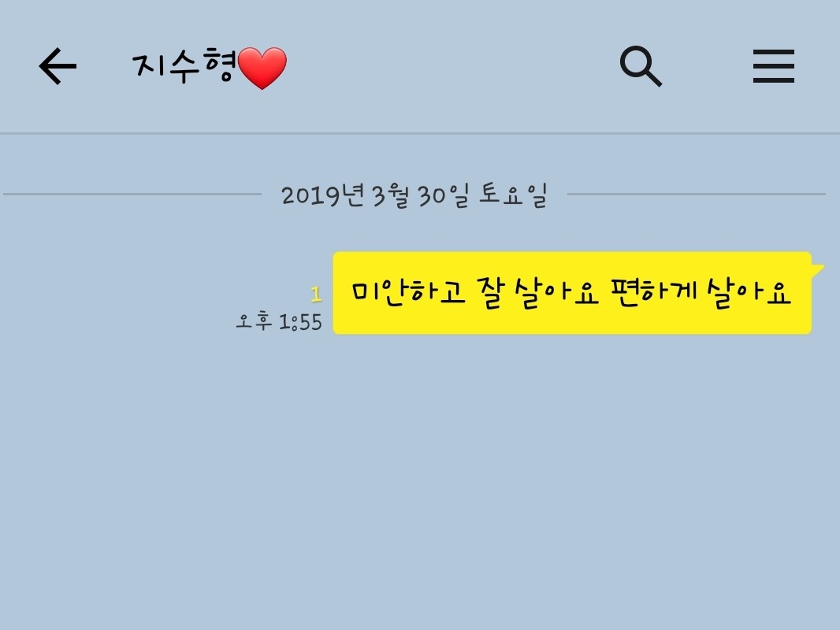Tap the 오후 1:55 message timestamp
Viewport: 840px width, 630px height.
pyautogui.click(x=279, y=321)
